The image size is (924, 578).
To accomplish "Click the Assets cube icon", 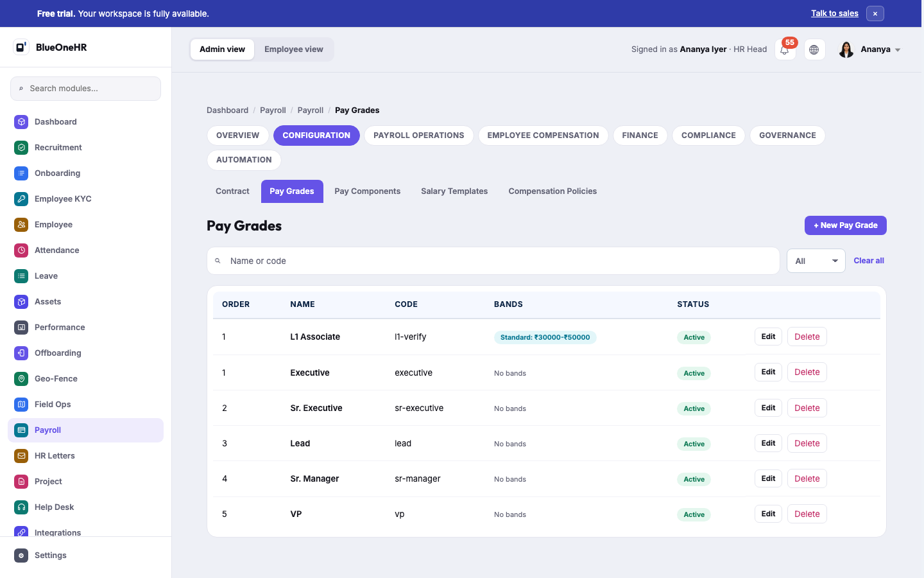I will coord(21,302).
